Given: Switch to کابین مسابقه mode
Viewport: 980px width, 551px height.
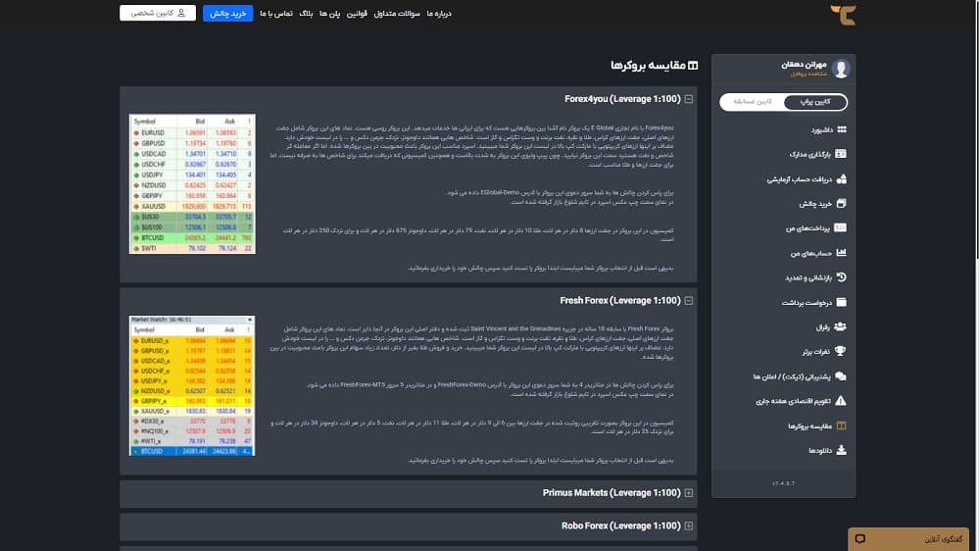Looking at the screenshot, I should click(x=753, y=102).
